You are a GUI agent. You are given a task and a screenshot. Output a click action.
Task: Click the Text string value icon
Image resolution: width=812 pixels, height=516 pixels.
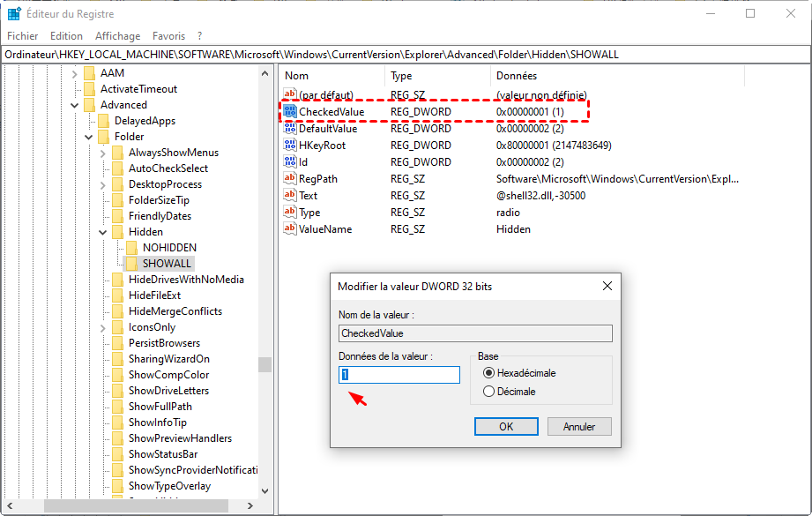[290, 195]
